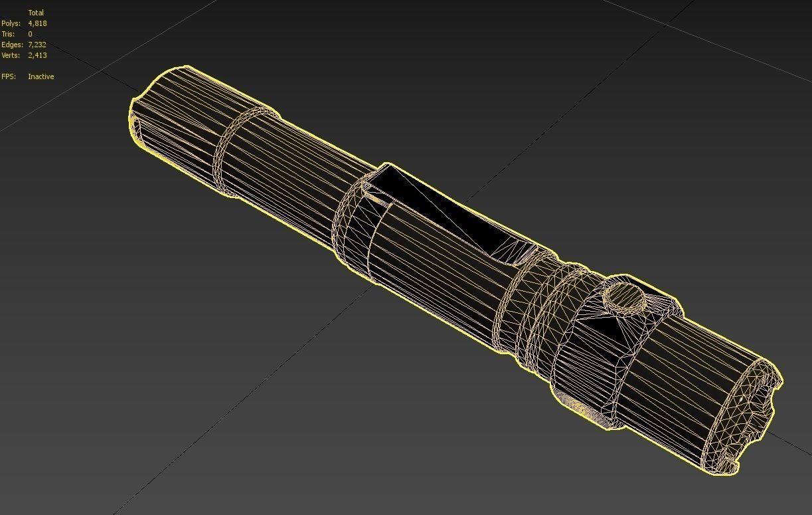Click the 'FPS:' statistics label

[8, 76]
